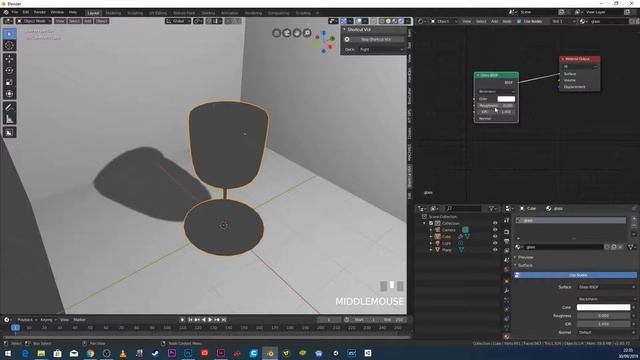Open the Object Mode dropdown
The image size is (640, 360).
pyautogui.click(x=34, y=21)
